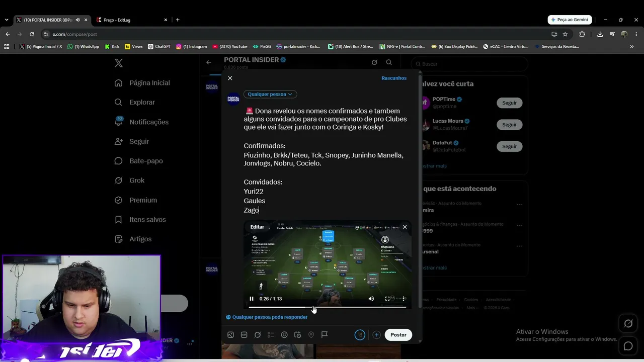Viewport: 644px width, 362px height.
Task: Open options for the Arsenal trend
Action: 519,246
